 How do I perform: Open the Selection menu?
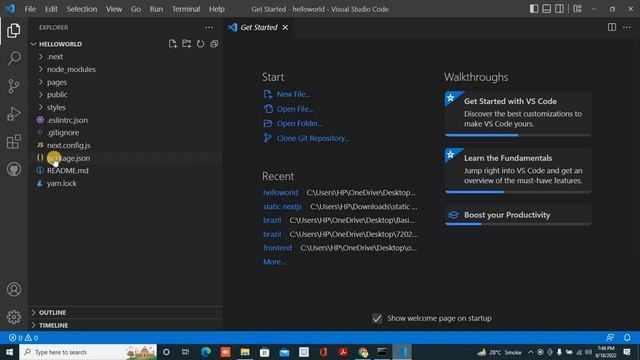coord(82,9)
